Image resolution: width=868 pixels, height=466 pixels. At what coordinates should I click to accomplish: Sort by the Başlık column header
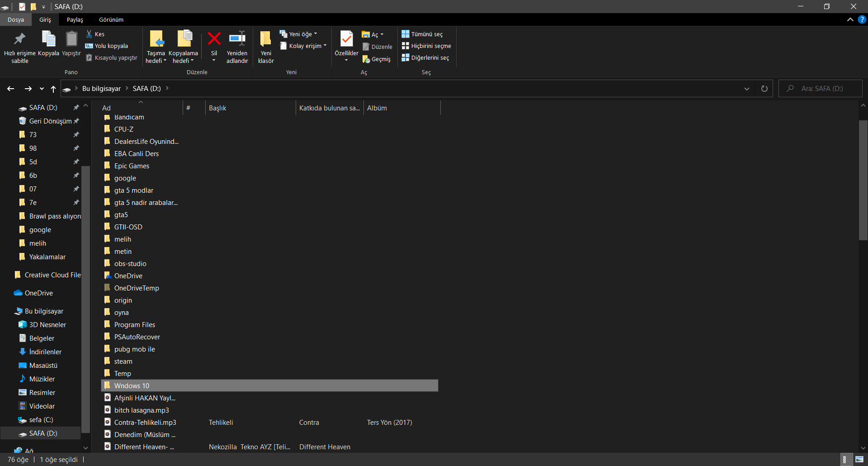coord(250,108)
